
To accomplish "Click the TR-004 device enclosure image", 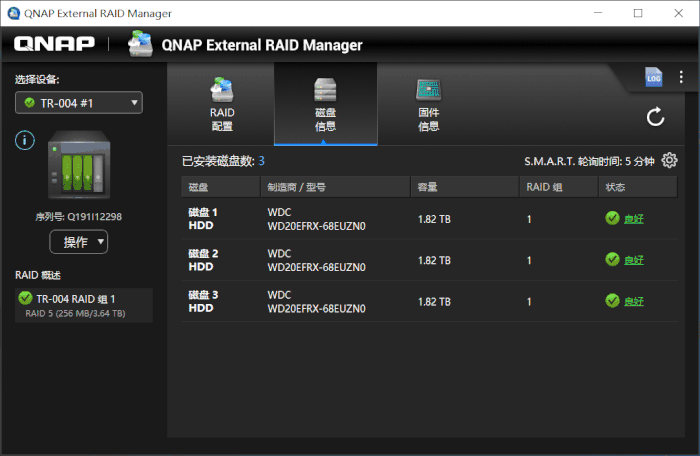I will click(79, 165).
